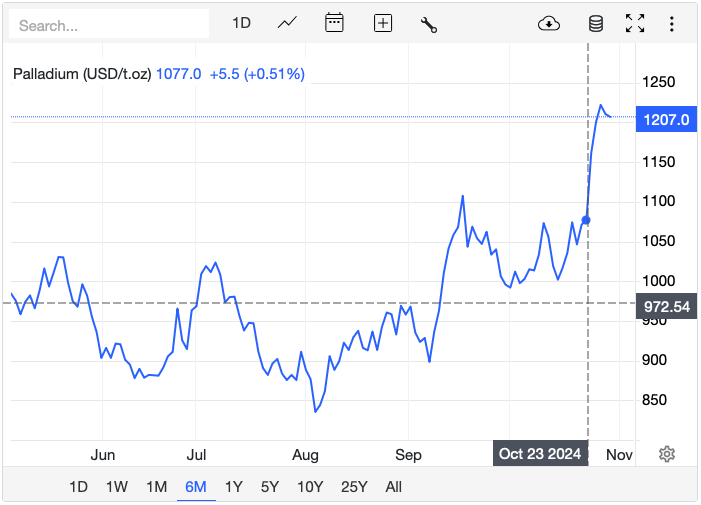Open the calendar date range picker
The image size is (701, 505).
click(334, 22)
